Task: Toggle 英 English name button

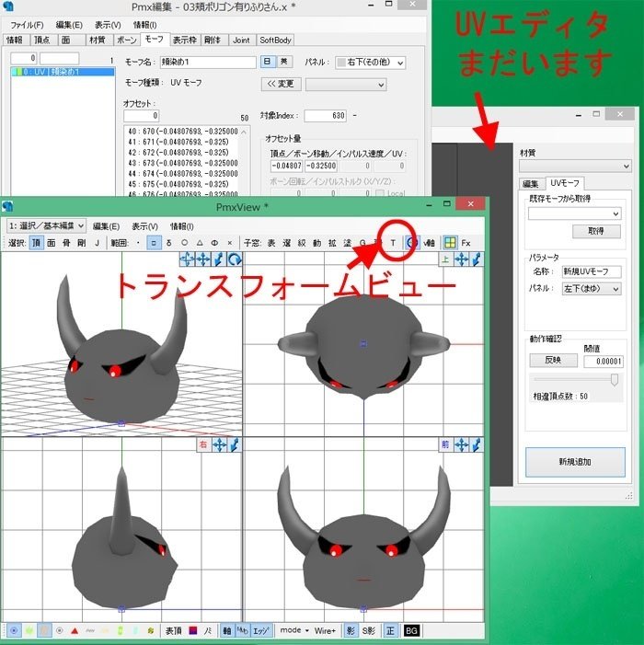Action: pyautogui.click(x=283, y=62)
